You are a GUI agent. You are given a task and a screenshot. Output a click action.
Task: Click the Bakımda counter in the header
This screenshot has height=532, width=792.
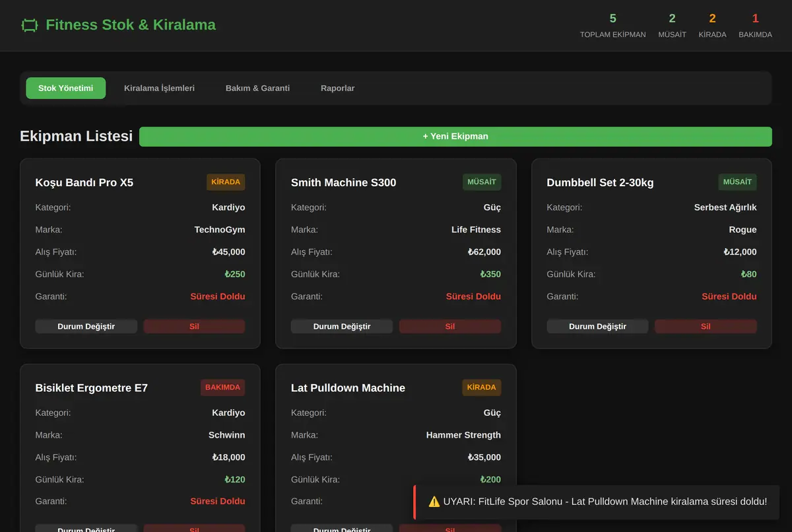click(x=755, y=26)
